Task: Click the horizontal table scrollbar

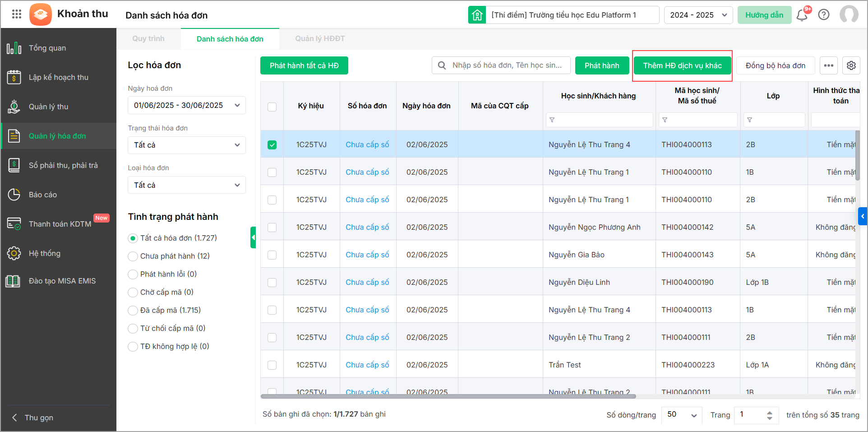Action: tap(448, 396)
